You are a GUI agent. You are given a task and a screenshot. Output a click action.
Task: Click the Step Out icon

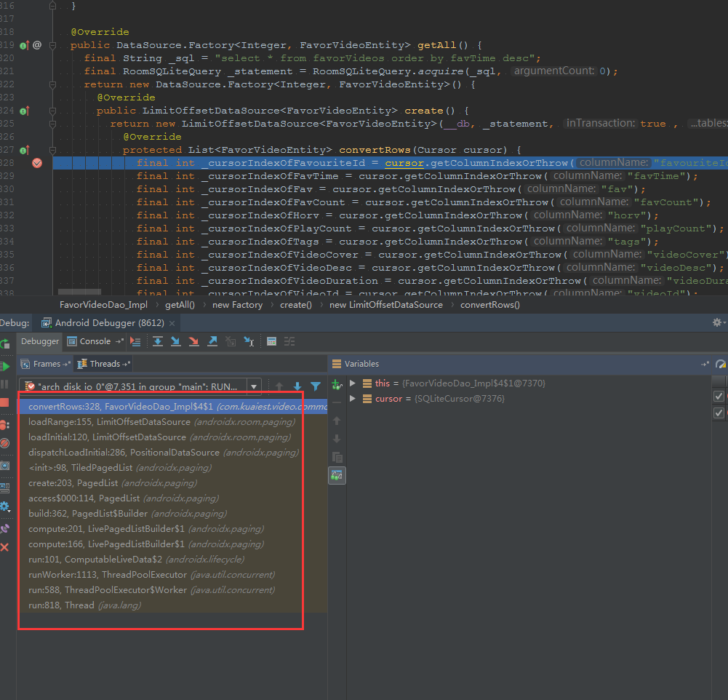point(212,341)
